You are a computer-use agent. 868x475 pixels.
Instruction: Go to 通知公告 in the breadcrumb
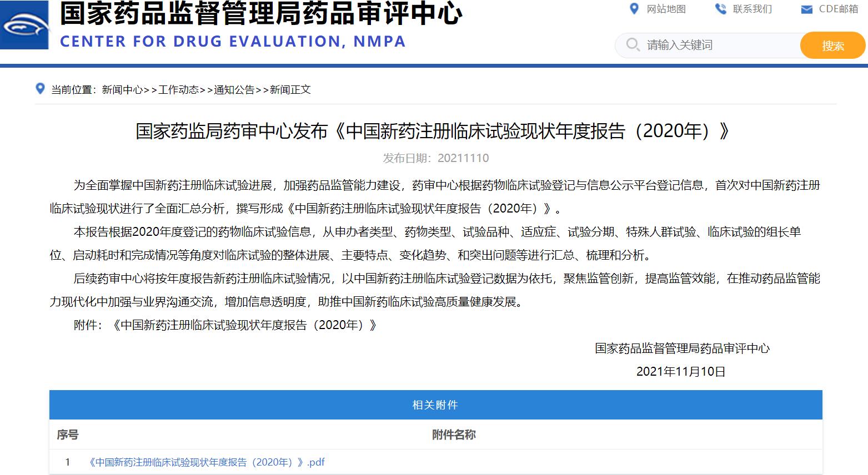(234, 90)
